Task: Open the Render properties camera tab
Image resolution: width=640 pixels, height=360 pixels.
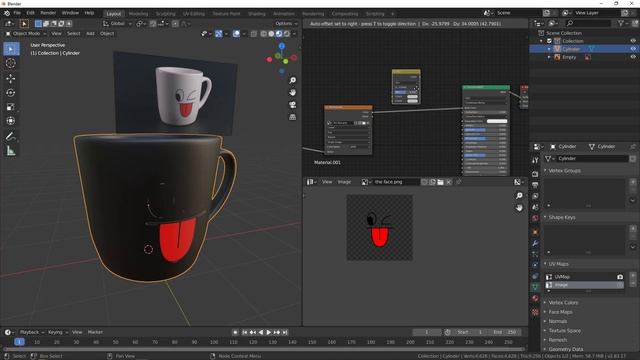Action: coord(535,174)
